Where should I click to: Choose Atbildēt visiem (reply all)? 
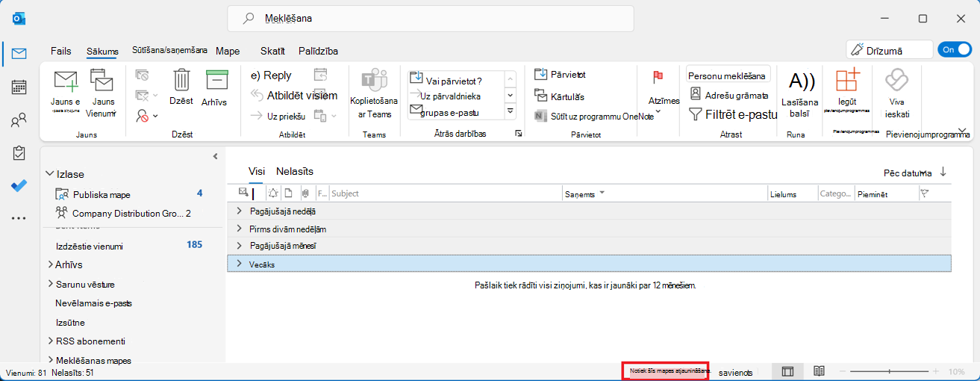coord(293,95)
